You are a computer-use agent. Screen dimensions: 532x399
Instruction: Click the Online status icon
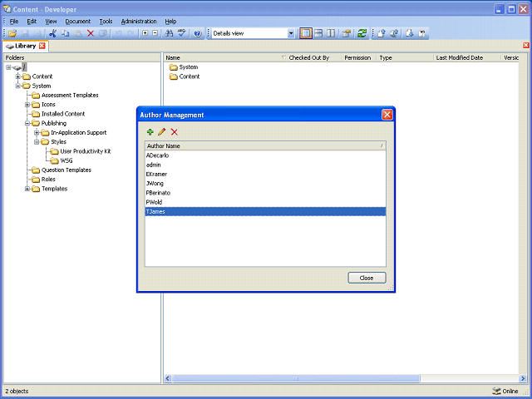[x=496, y=392]
